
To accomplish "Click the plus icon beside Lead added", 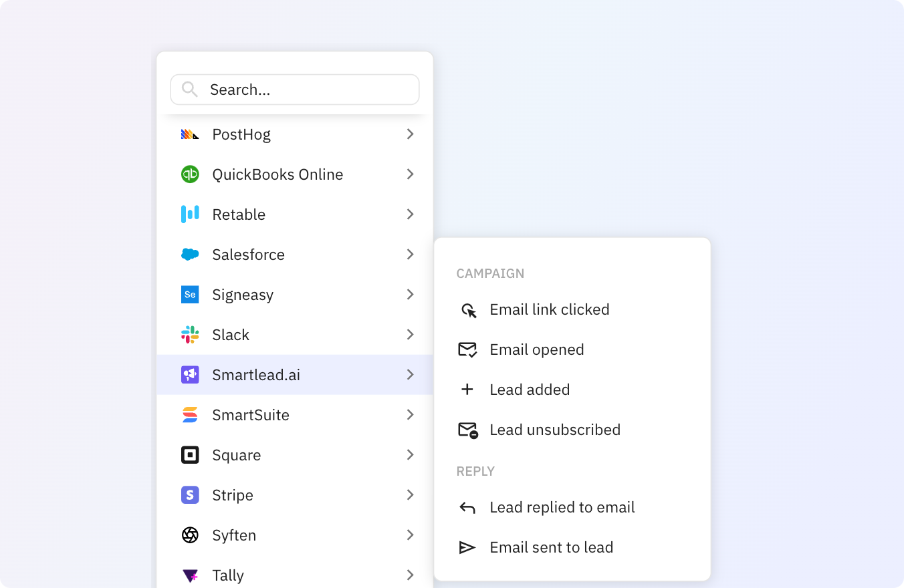I will click(467, 390).
